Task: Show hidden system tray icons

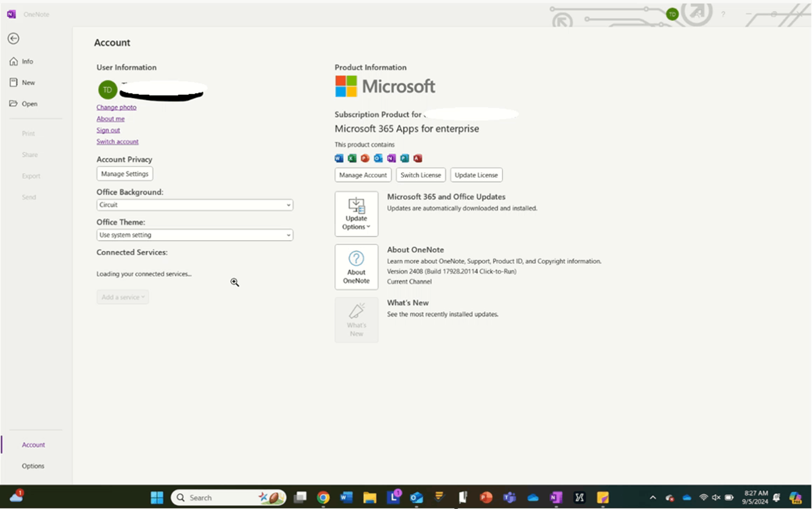Action: point(653,498)
